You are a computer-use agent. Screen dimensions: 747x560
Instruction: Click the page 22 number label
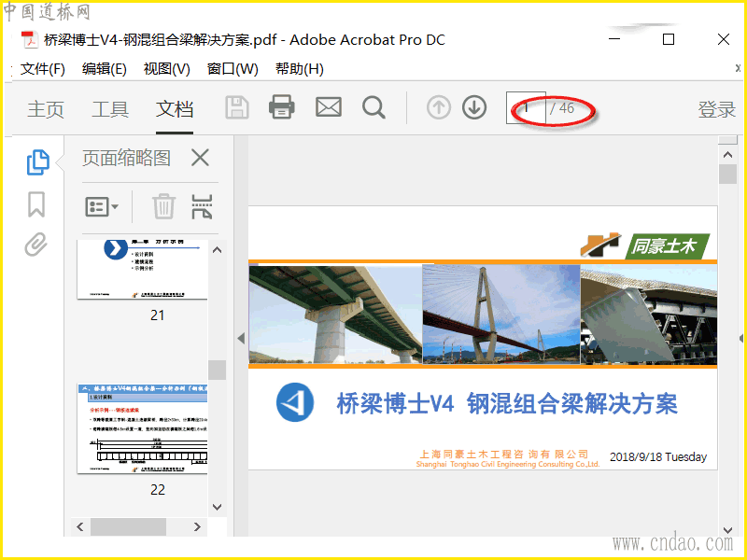pos(157,489)
